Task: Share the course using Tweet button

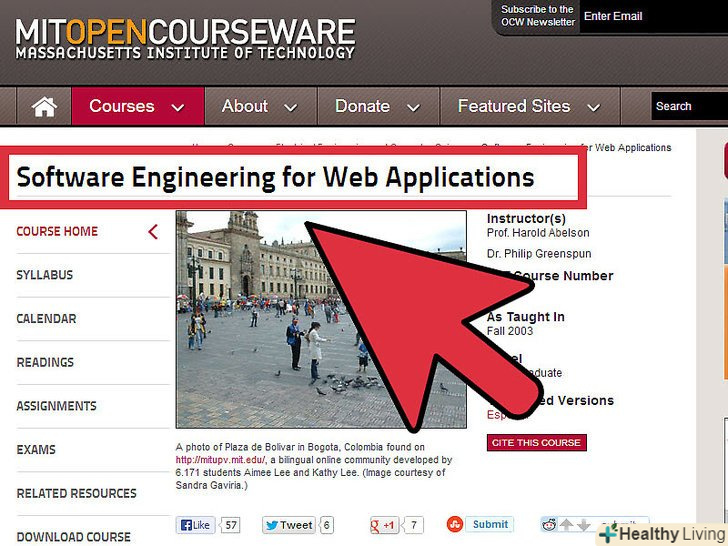Action: [289, 525]
